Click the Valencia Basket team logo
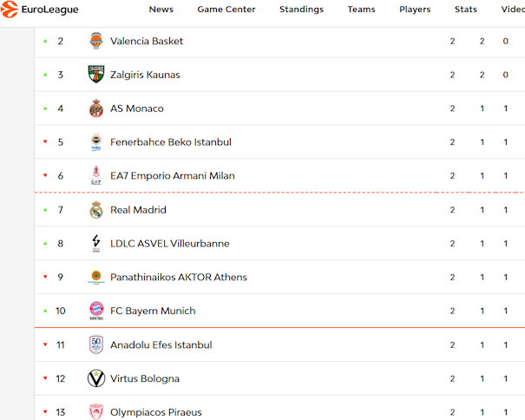 pos(96,41)
